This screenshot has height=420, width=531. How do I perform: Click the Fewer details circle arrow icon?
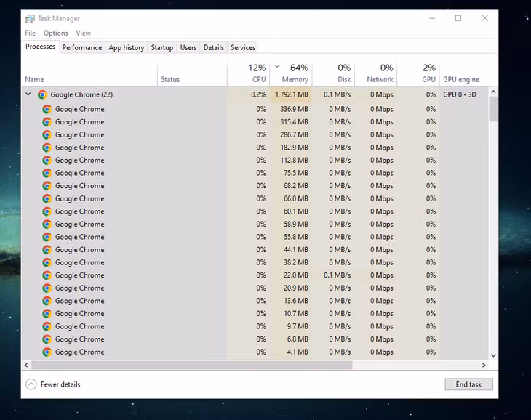pos(31,384)
